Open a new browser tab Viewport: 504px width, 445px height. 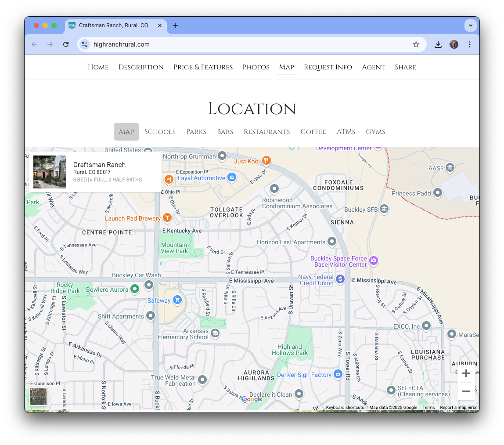tap(176, 25)
